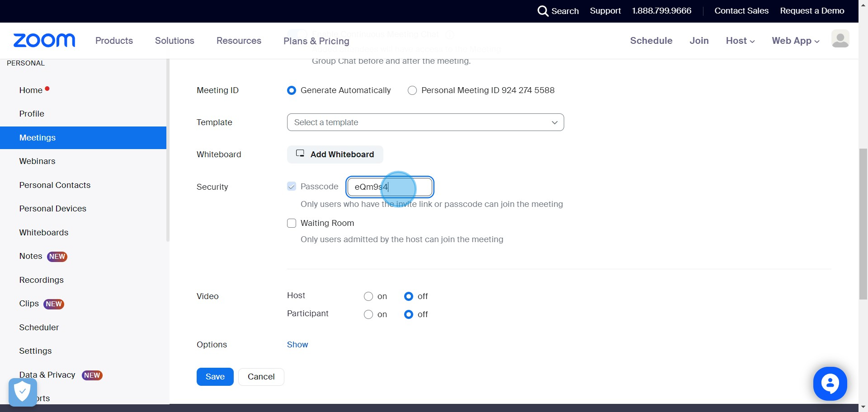Open Scheduler in the sidebar
This screenshot has height=412, width=868.
[x=39, y=328]
